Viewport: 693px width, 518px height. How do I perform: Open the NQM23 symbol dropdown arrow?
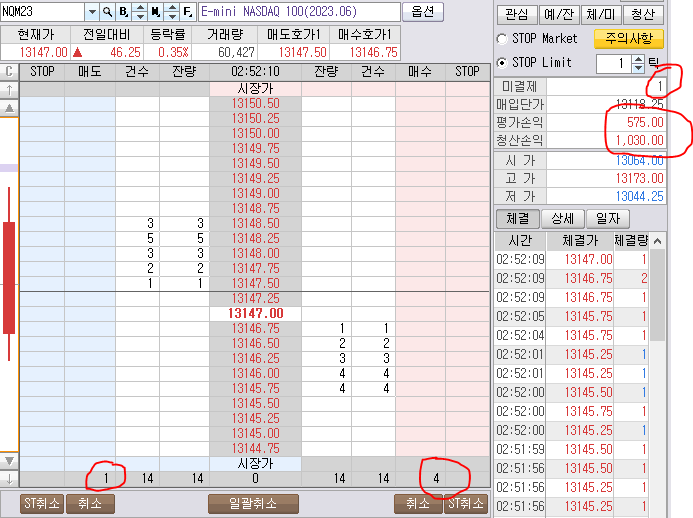92,12
